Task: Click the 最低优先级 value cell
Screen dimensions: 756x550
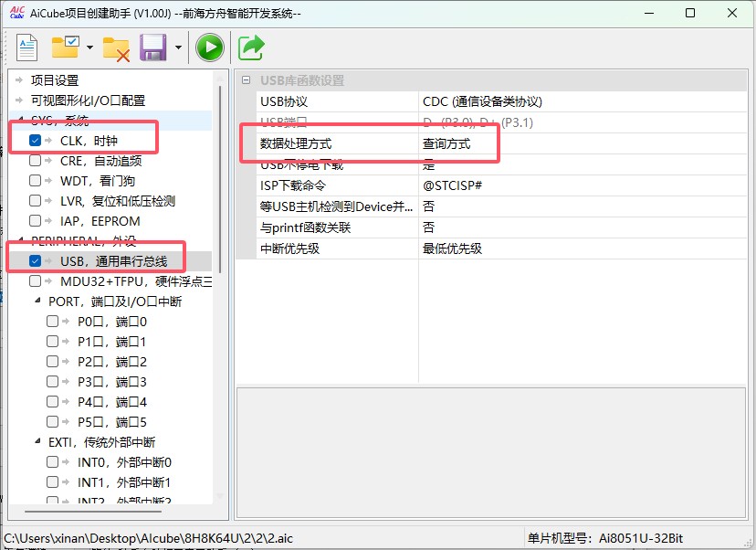Action: 583,249
